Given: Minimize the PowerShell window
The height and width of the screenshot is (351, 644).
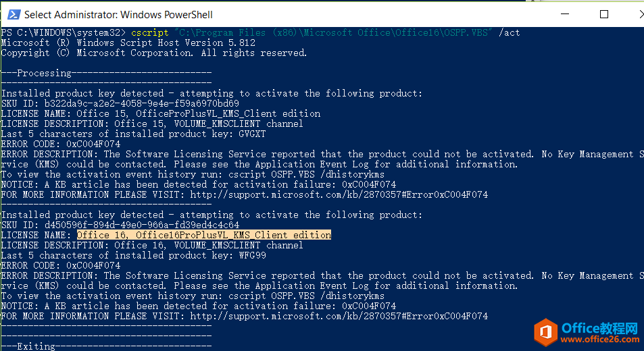Looking at the screenshot, I should [x=565, y=14].
